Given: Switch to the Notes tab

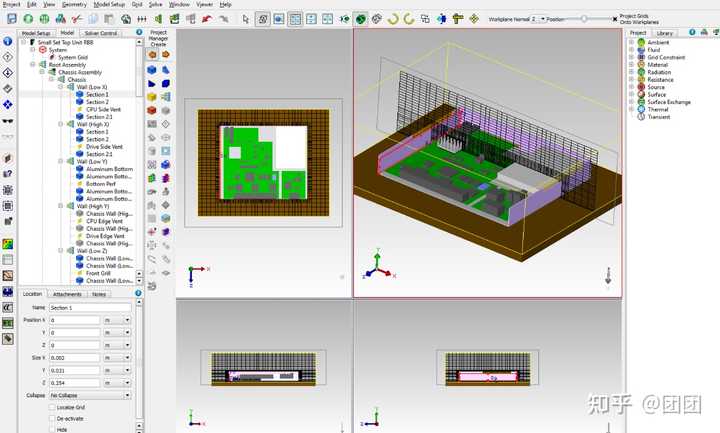Looking at the screenshot, I should [x=99, y=294].
